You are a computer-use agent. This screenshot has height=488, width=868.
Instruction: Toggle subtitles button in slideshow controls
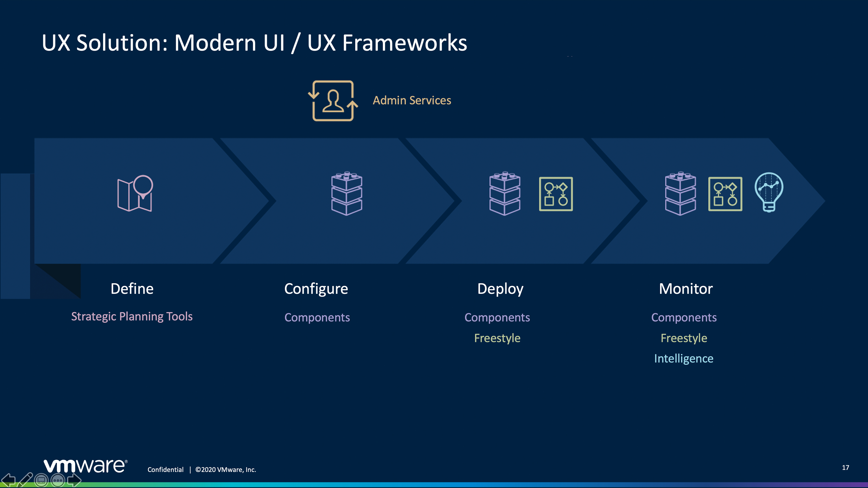pos(42,480)
